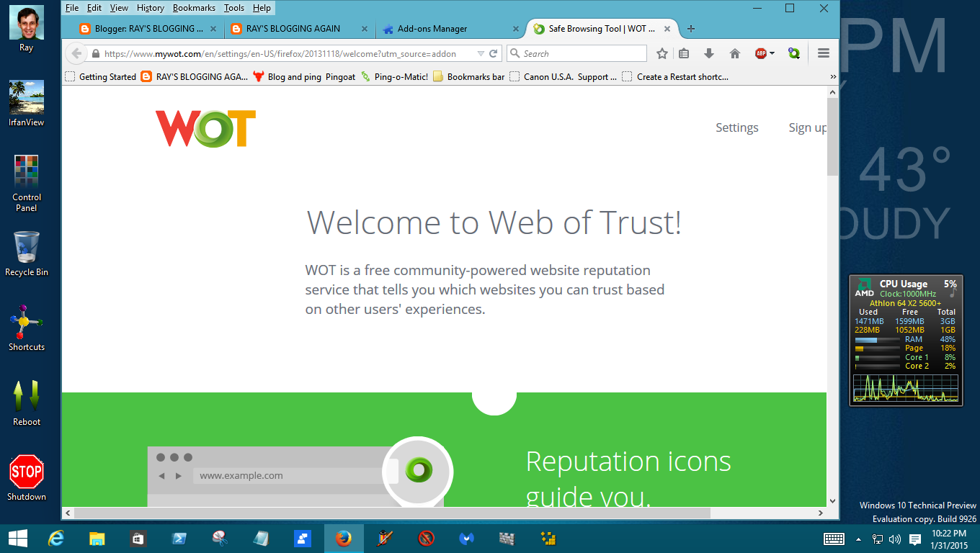980x553 pixels.
Task: Open the Tools menu
Action: (234, 8)
